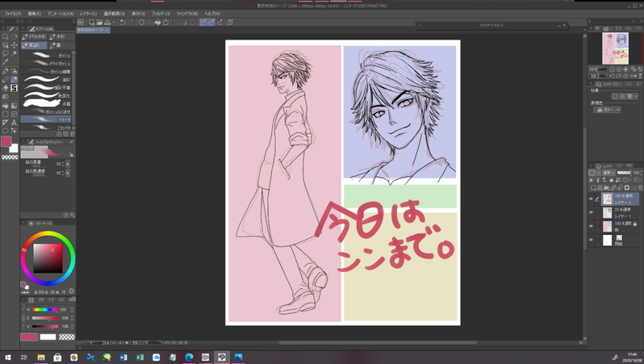The width and height of the screenshot is (644, 364).
Task: Select the Zoom magnifier tool
Action: tap(6, 37)
